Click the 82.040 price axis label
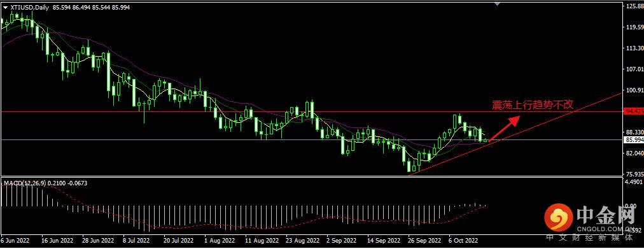The height and width of the screenshot is (249, 644). pyautogui.click(x=634, y=153)
